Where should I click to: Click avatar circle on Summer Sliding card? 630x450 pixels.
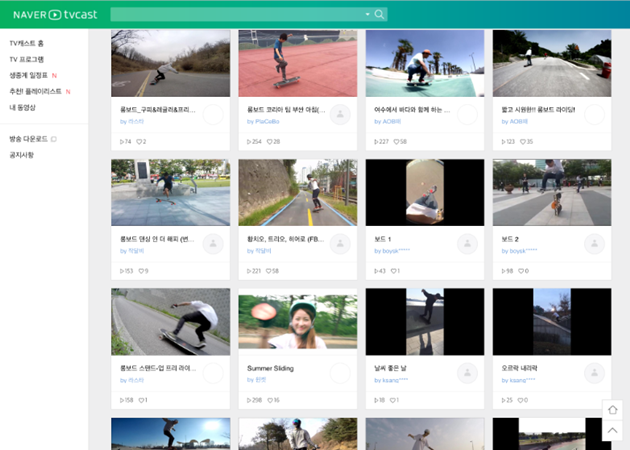pos(340,373)
